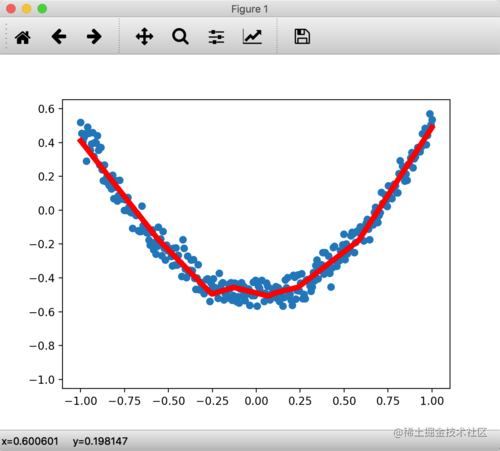Click the −0.50 x-axis tick label

(x=169, y=401)
